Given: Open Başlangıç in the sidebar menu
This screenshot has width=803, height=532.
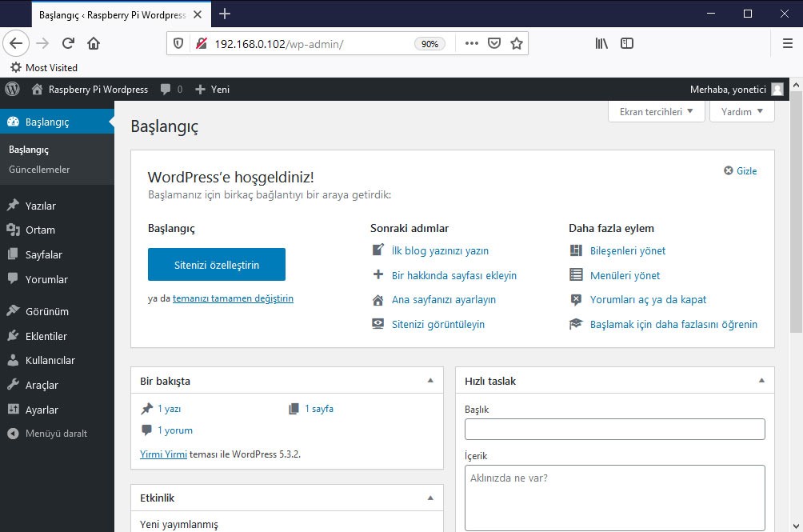Looking at the screenshot, I should coord(57,122).
